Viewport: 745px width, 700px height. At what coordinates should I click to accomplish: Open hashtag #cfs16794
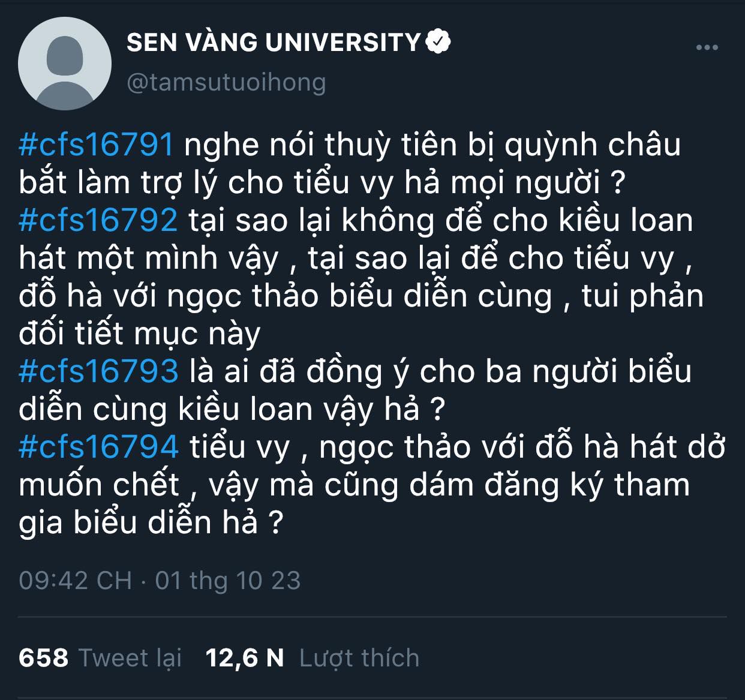[98, 446]
